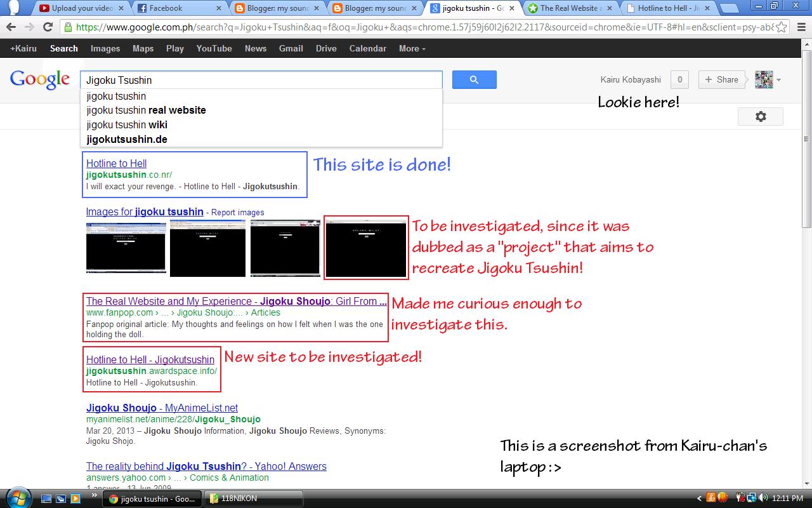The image size is (812, 508).
Task: Show hidden tray icons arrow
Action: [x=700, y=498]
